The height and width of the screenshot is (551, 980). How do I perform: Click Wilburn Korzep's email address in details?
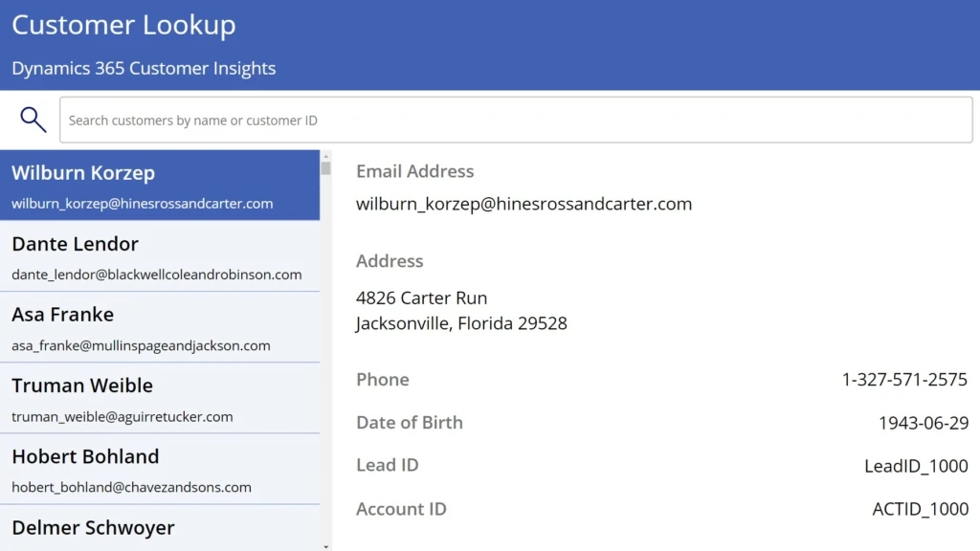523,203
